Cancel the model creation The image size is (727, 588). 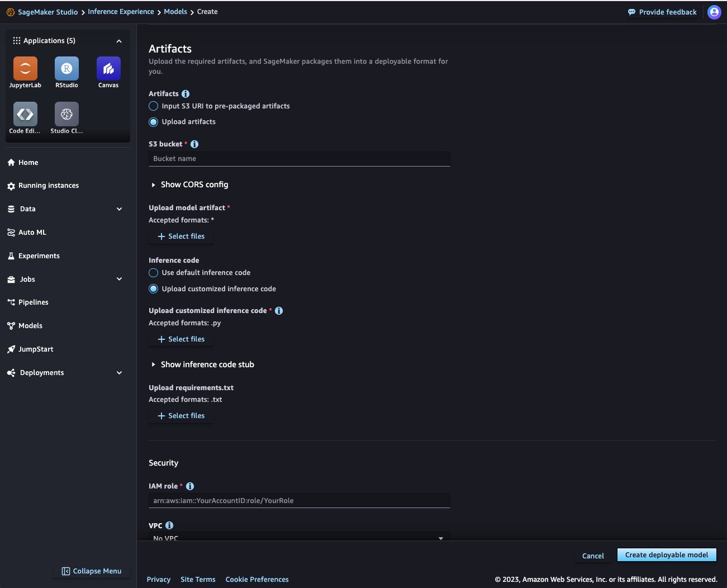(x=593, y=556)
